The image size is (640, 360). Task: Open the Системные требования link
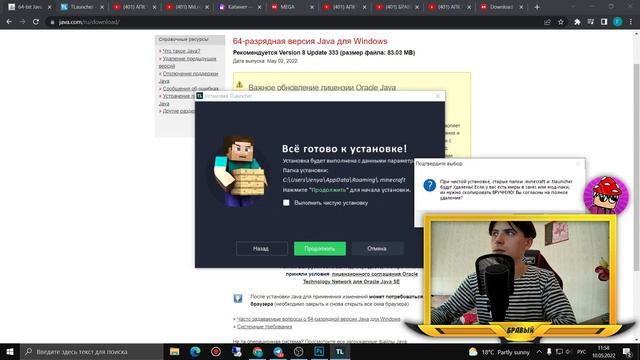click(264, 327)
